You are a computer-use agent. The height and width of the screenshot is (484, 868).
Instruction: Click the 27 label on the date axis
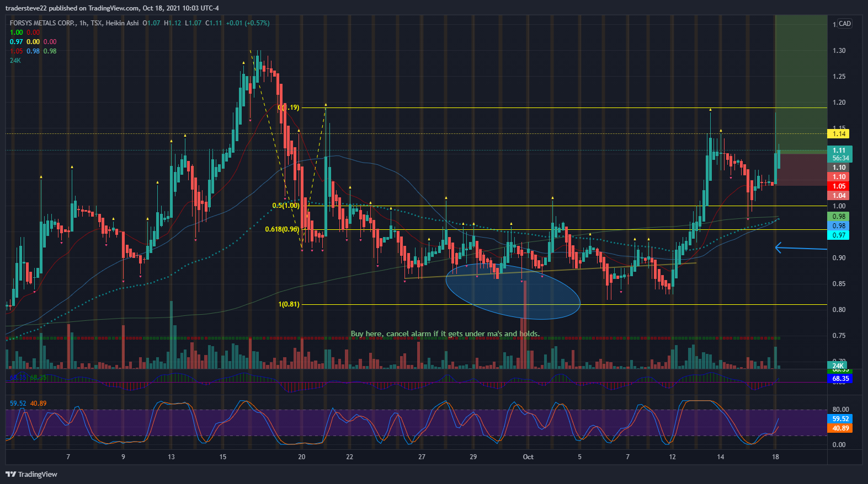click(422, 457)
